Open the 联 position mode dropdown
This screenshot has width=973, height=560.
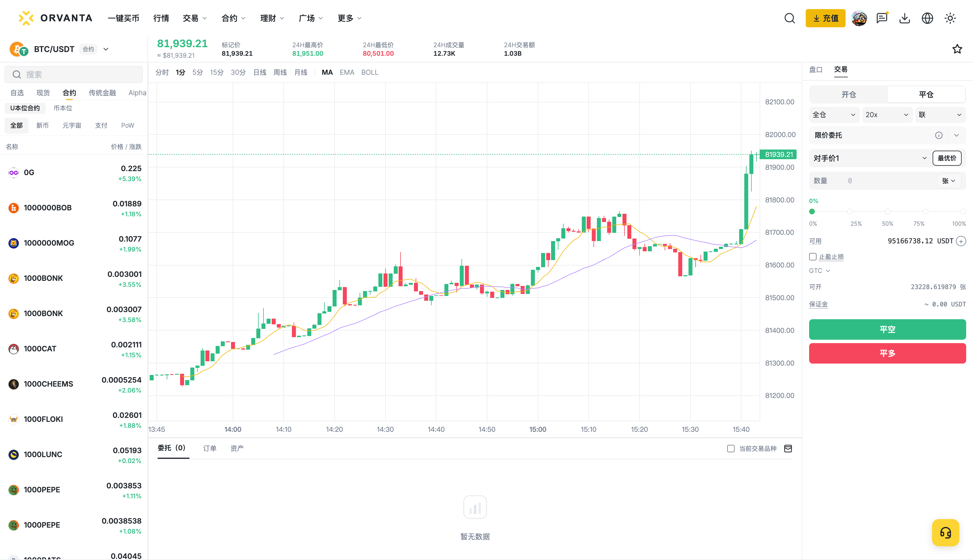coord(940,115)
